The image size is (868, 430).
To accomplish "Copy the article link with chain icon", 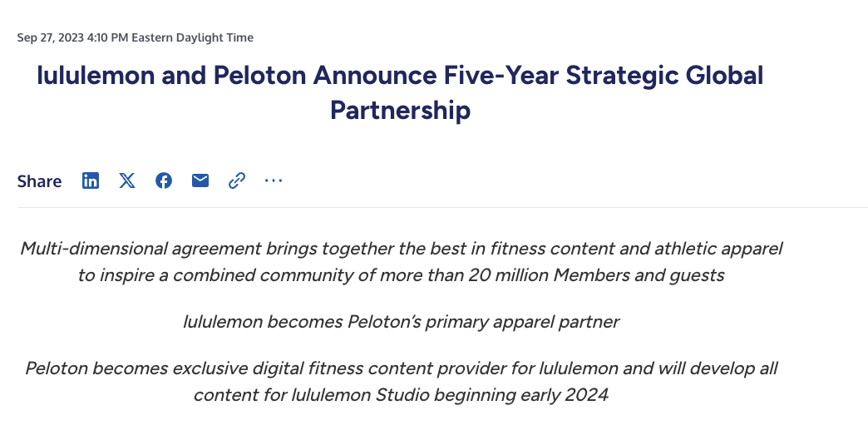I will click(x=237, y=180).
